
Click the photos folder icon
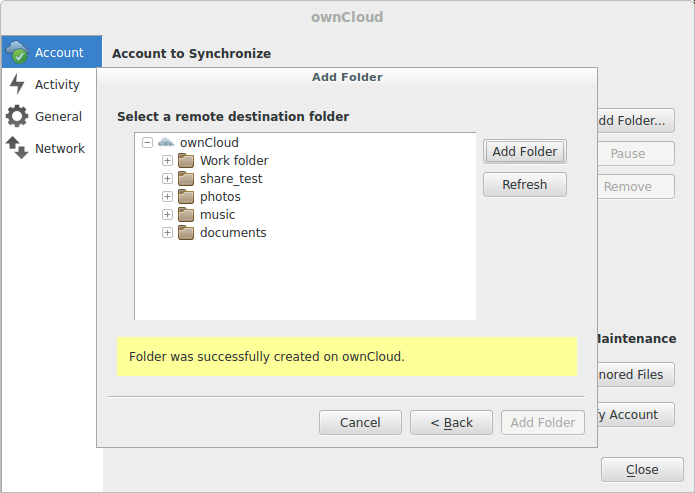pyautogui.click(x=186, y=197)
